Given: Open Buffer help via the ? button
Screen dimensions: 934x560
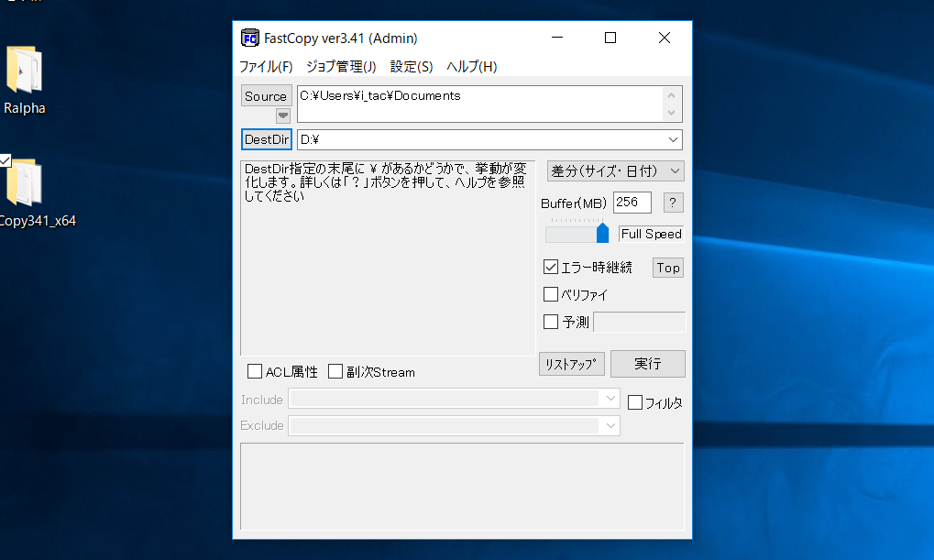Looking at the screenshot, I should (x=673, y=203).
